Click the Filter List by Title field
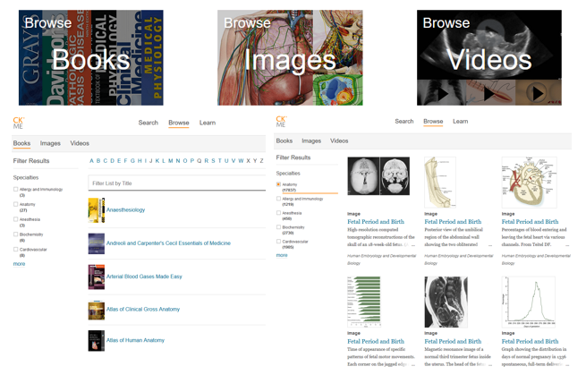This screenshot has width=586, height=392. click(176, 183)
